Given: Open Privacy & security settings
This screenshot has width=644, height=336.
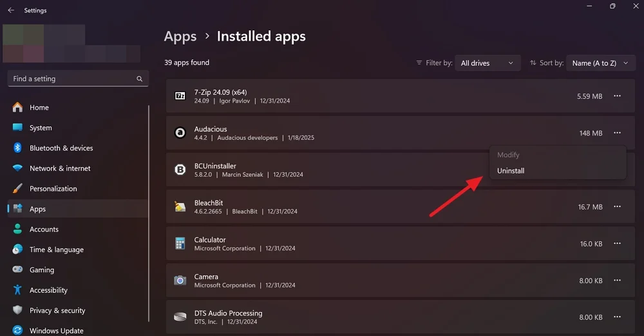Looking at the screenshot, I should [78, 310].
